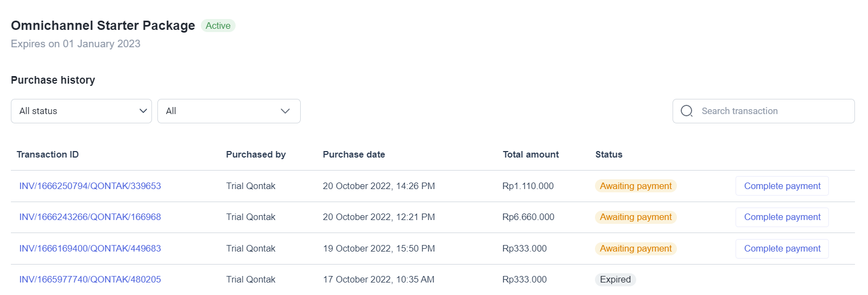Screen dimensions: 868x295
Task: Click chevron arrow of the All filter
Action: [x=285, y=111]
